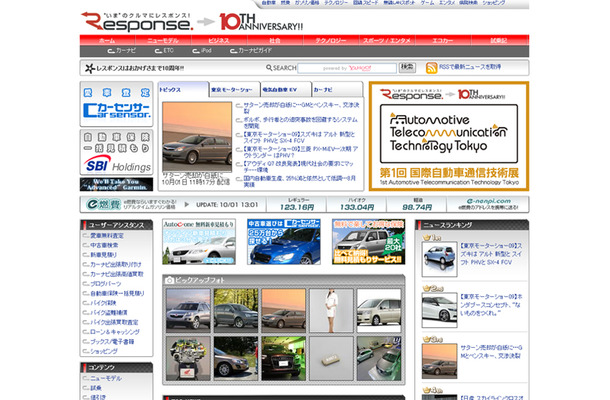This screenshot has width=610, height=400.
Task: Open the 三菱 PX-MiEV headline
Action: [x=300, y=152]
